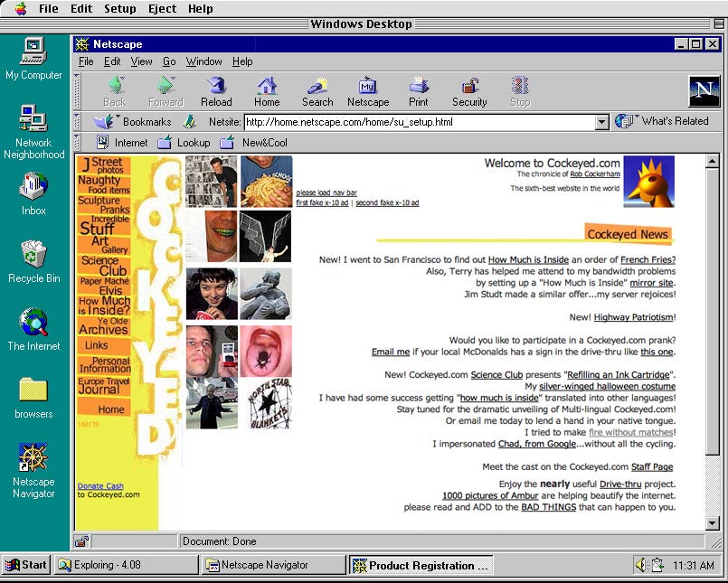Click the My Netscape toolbar icon
728x583 pixels.
click(x=368, y=91)
